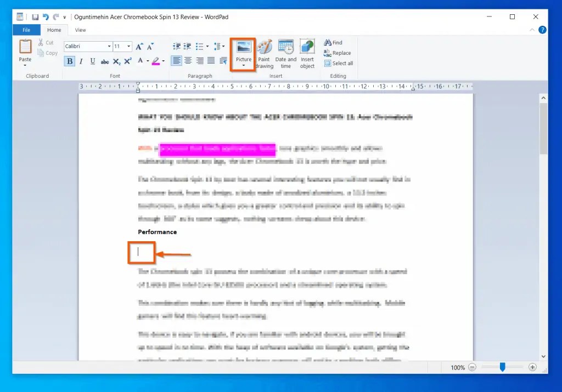Toggle underline formatting

click(x=92, y=61)
